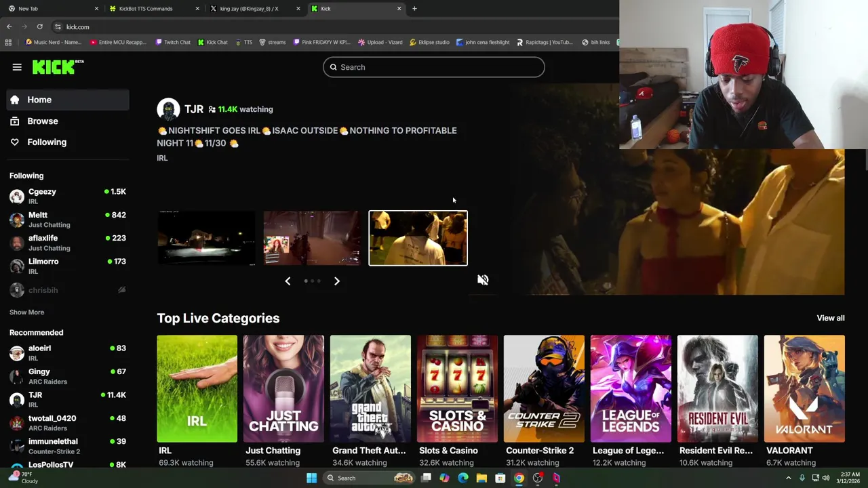868x488 pixels.
Task: Open Slots & Casino category card
Action: point(457,388)
